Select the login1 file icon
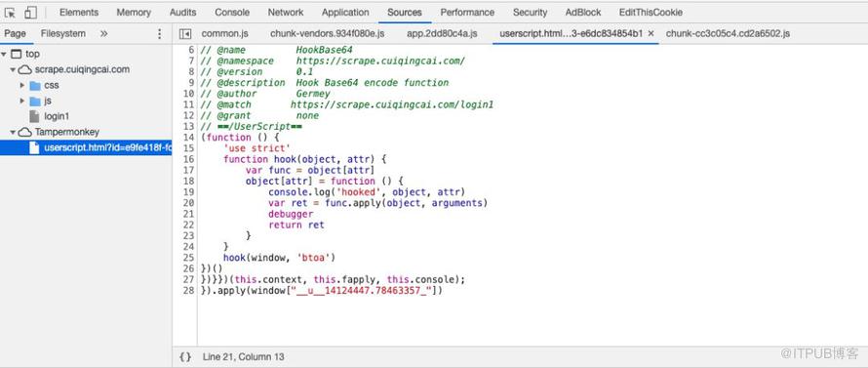The height and width of the screenshot is (368, 868). pyautogui.click(x=34, y=116)
